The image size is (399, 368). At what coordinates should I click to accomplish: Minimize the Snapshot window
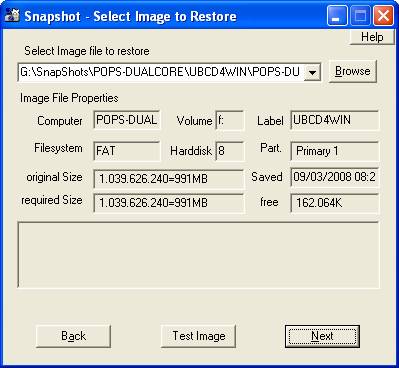(337, 16)
